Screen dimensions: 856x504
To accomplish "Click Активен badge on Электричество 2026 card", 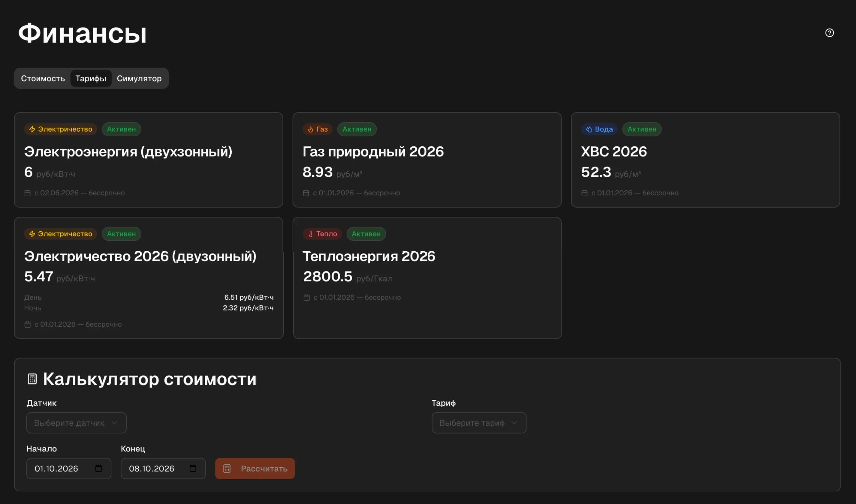I will click(121, 234).
